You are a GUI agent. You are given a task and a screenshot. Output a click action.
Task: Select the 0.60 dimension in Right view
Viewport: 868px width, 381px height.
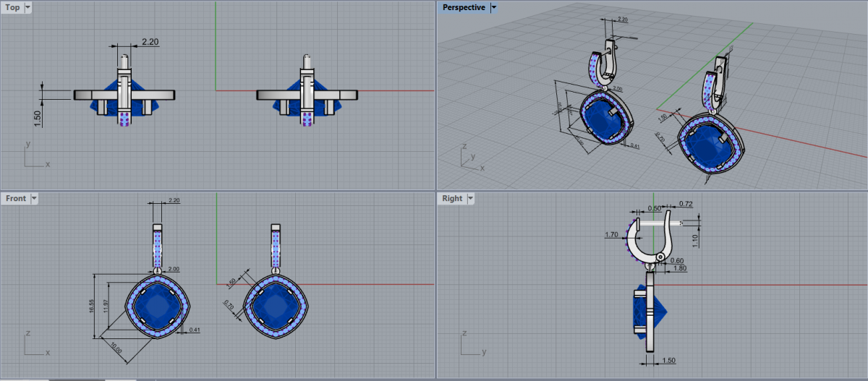coord(677,260)
